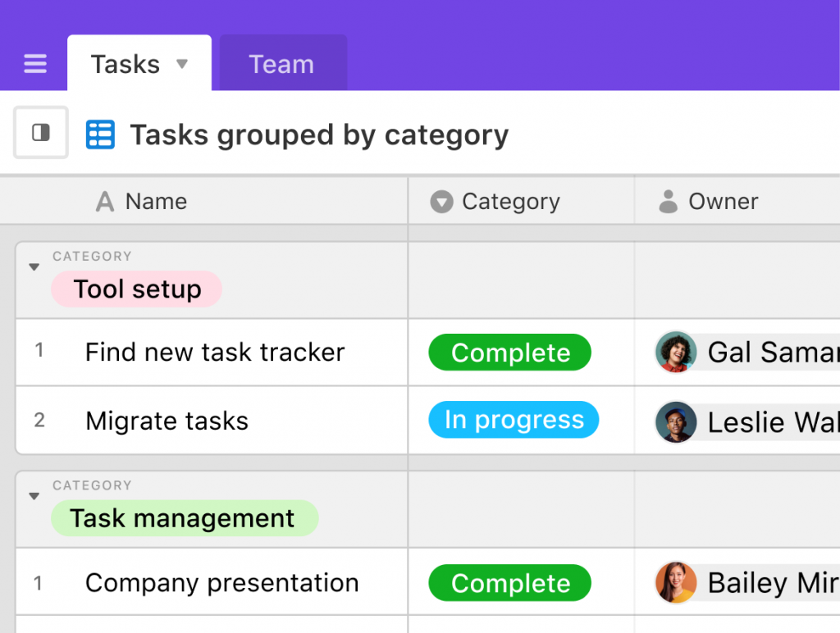Screen dimensions: 840x633
Task: Click the In progress status badge
Action: click(514, 421)
